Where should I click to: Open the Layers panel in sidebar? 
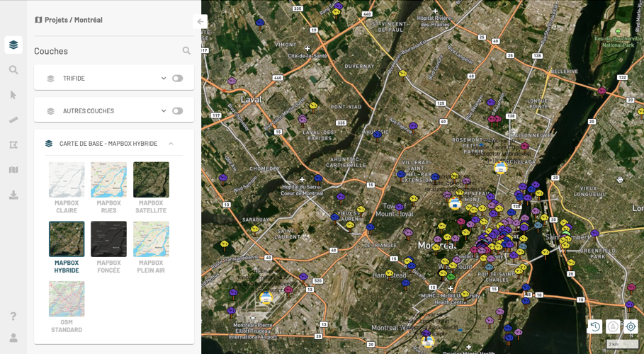click(x=13, y=45)
